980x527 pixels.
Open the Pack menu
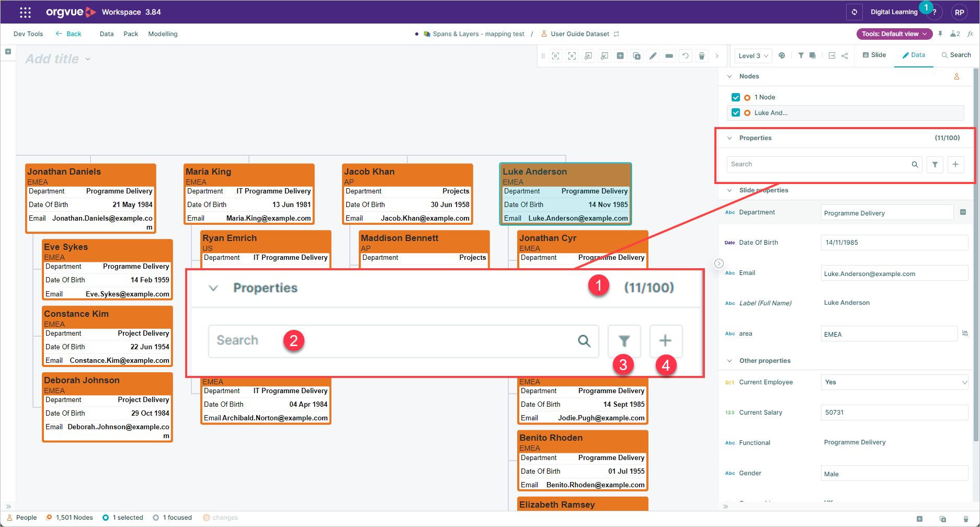131,34
